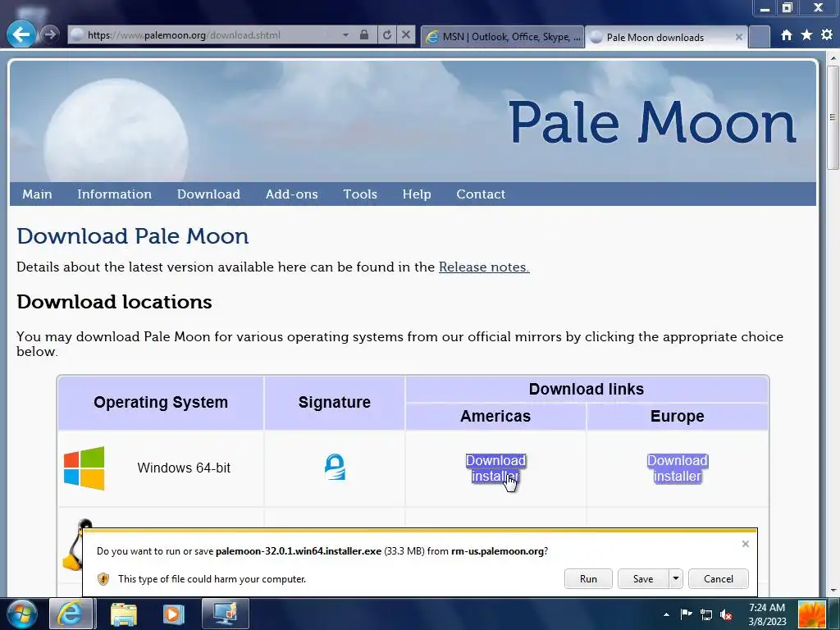Click the page scrollbar down arrow
This screenshot has width=840, height=630.
pos(833,591)
